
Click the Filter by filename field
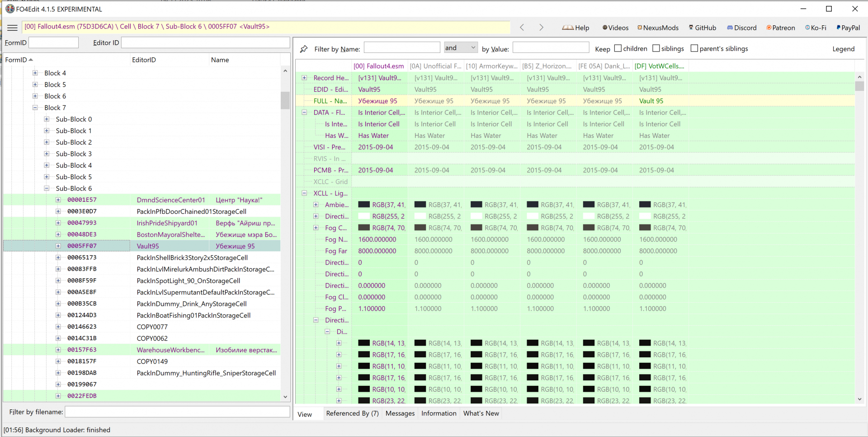pyautogui.click(x=177, y=412)
